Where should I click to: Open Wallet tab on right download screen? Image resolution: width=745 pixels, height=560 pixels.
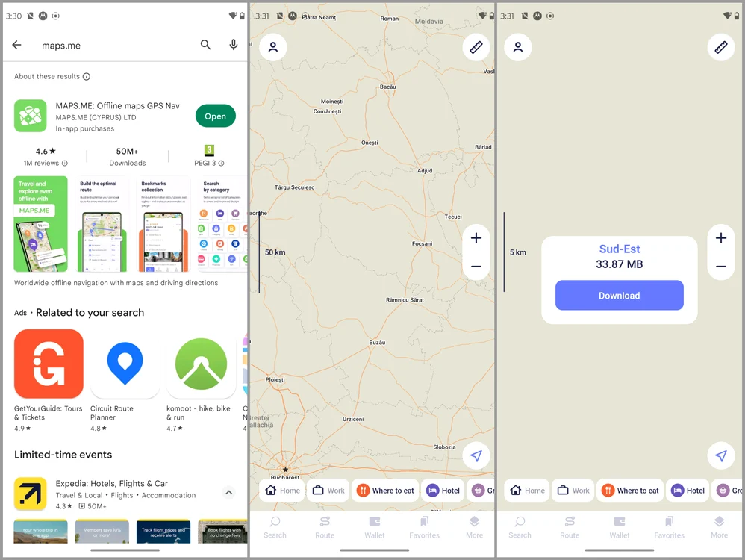click(x=619, y=527)
